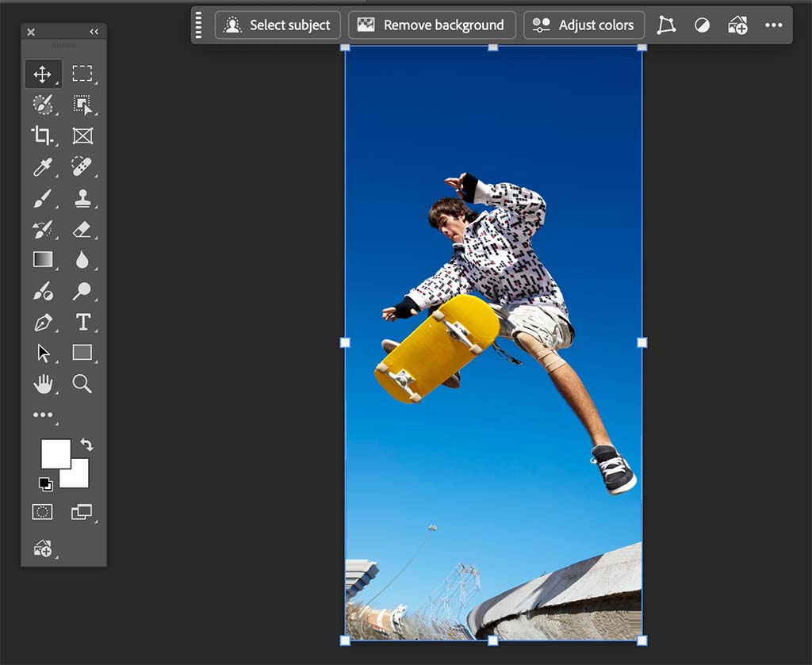Select the Rectangular Marquee tool

click(82, 74)
